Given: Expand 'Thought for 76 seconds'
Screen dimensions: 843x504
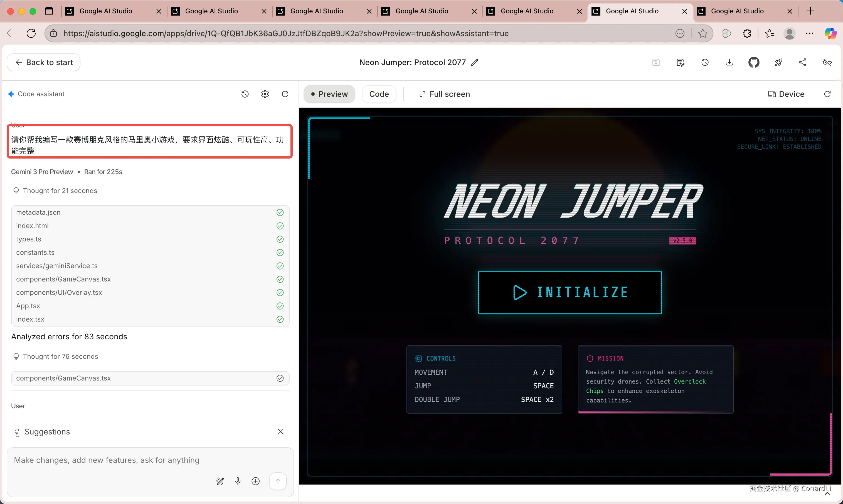Looking at the screenshot, I should [60, 357].
